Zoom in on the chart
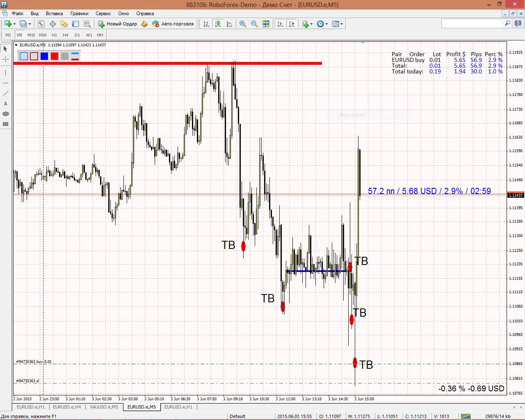525x420 pixels. [x=243, y=24]
